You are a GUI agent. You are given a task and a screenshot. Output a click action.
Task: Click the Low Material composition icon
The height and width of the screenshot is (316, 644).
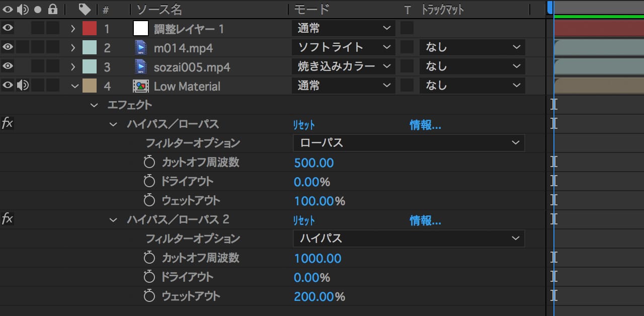[141, 86]
